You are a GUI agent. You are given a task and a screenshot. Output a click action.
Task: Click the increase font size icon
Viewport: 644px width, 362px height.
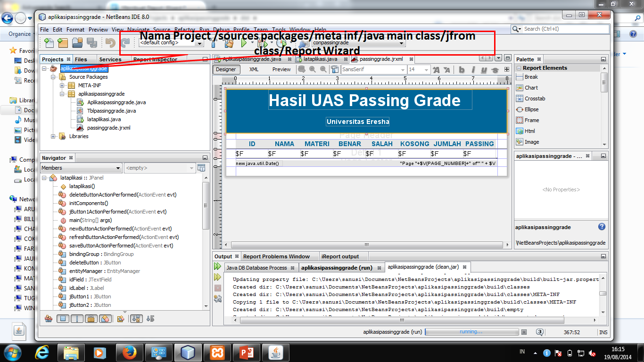(x=436, y=70)
